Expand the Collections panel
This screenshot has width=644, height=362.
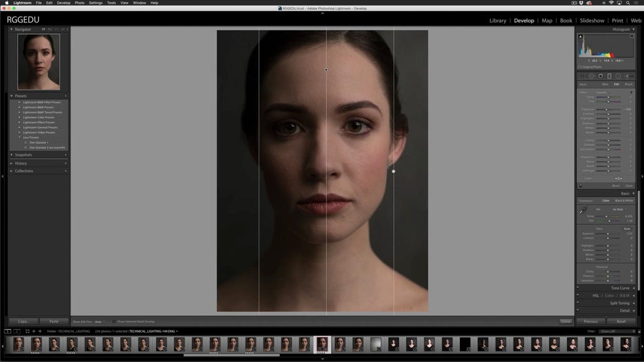[12, 171]
